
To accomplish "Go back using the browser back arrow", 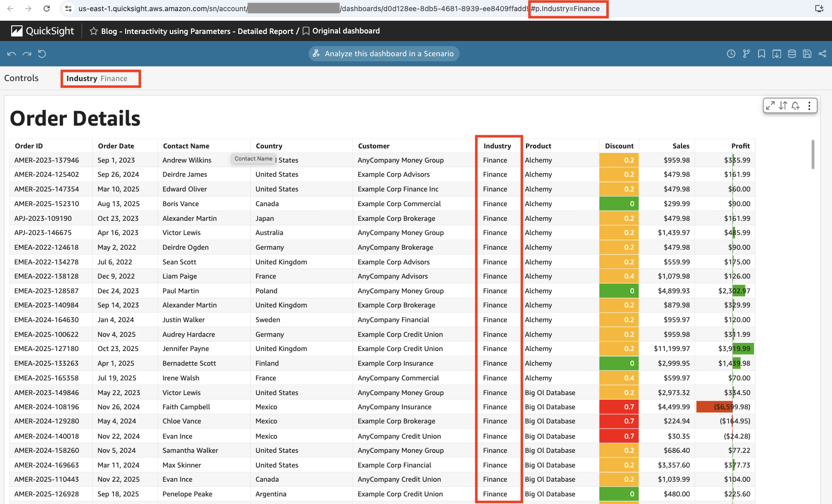I will (x=10, y=9).
